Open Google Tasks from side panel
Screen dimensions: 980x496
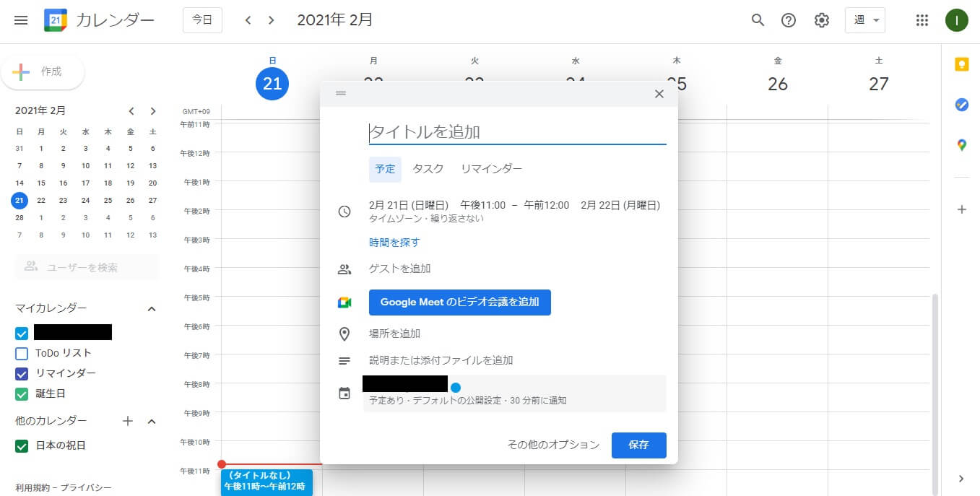pos(961,105)
